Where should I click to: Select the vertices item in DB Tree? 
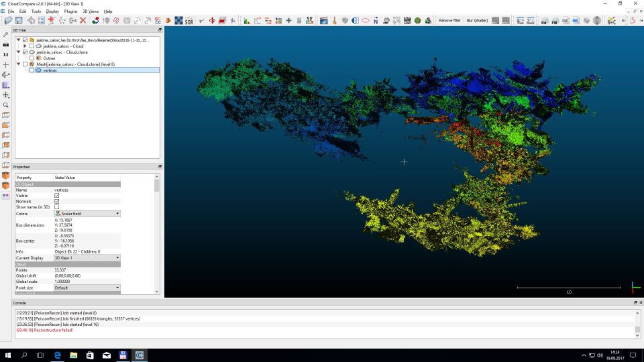pos(50,70)
